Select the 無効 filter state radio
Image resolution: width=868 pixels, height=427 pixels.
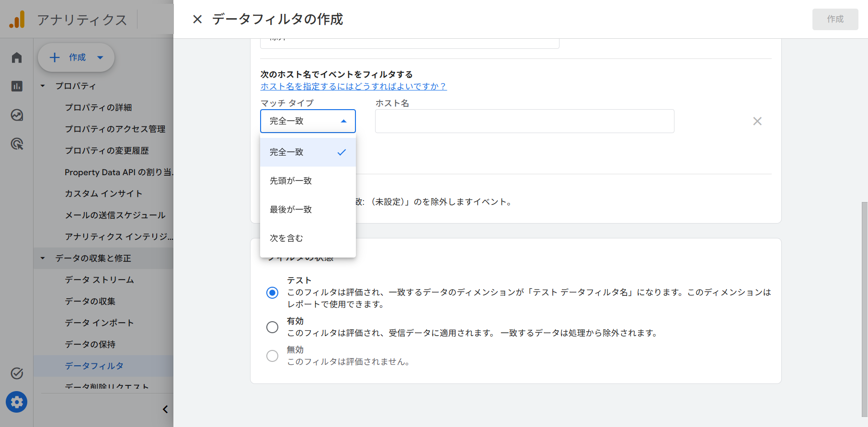[272, 356]
